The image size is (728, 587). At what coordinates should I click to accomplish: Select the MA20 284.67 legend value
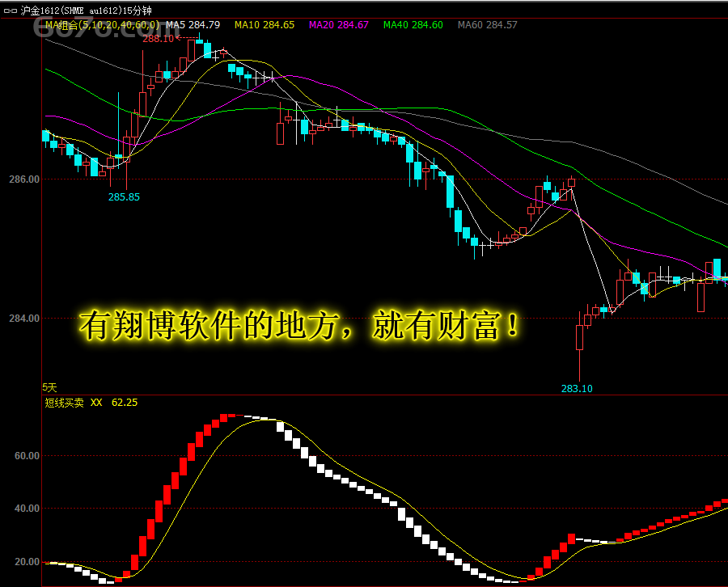click(338, 25)
